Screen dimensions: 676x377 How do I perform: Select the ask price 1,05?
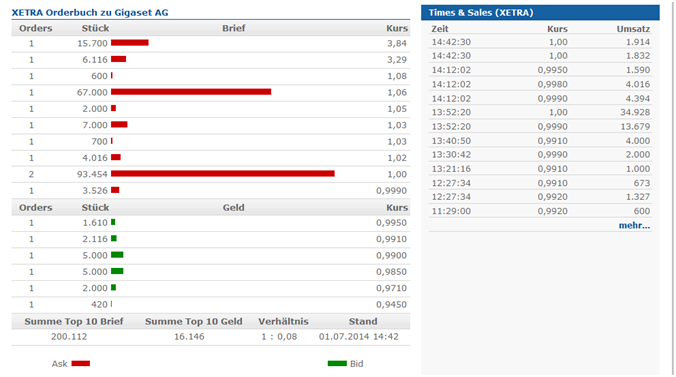397,109
